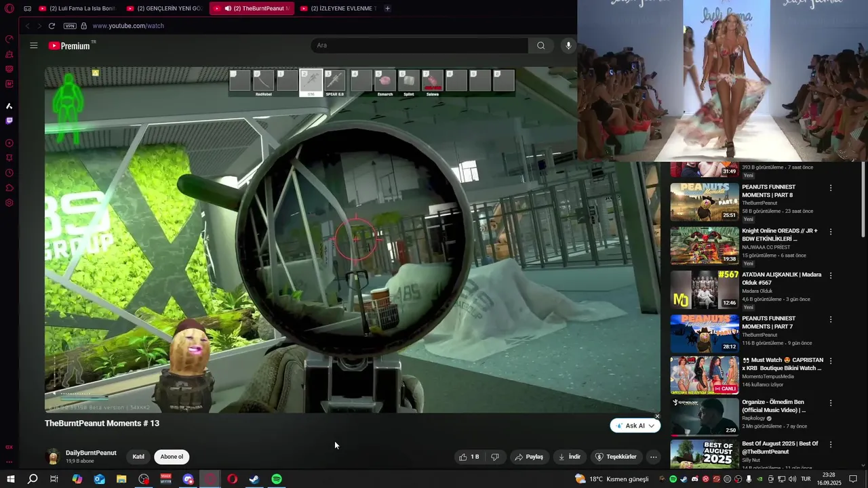This screenshot has height=488, width=868.
Task: Open the DailyBurntPeanut channel avatar
Action: coord(52,457)
